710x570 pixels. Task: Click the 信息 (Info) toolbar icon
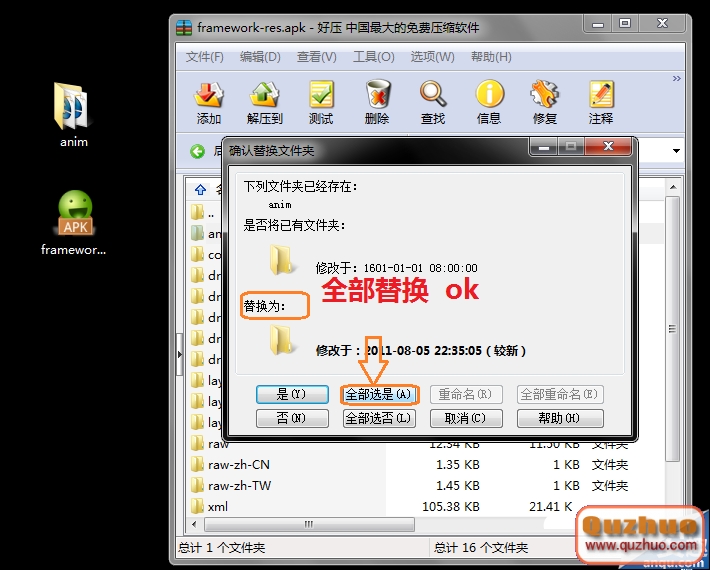[489, 94]
